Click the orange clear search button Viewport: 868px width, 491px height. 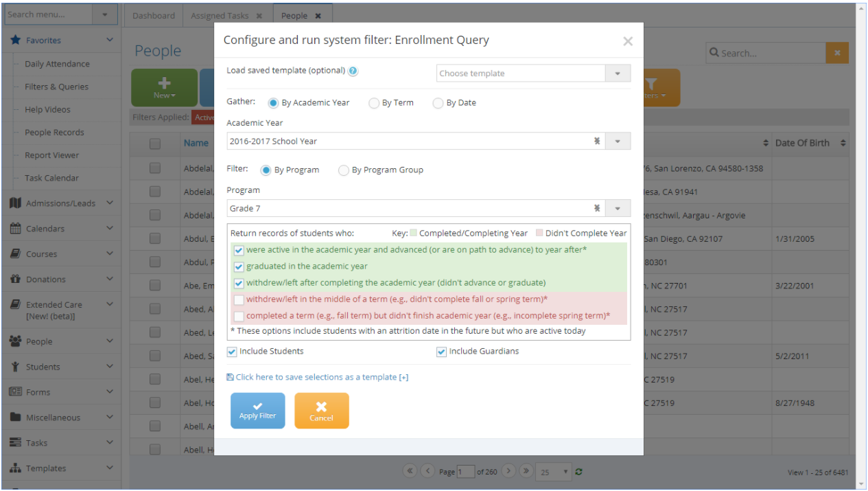click(837, 53)
